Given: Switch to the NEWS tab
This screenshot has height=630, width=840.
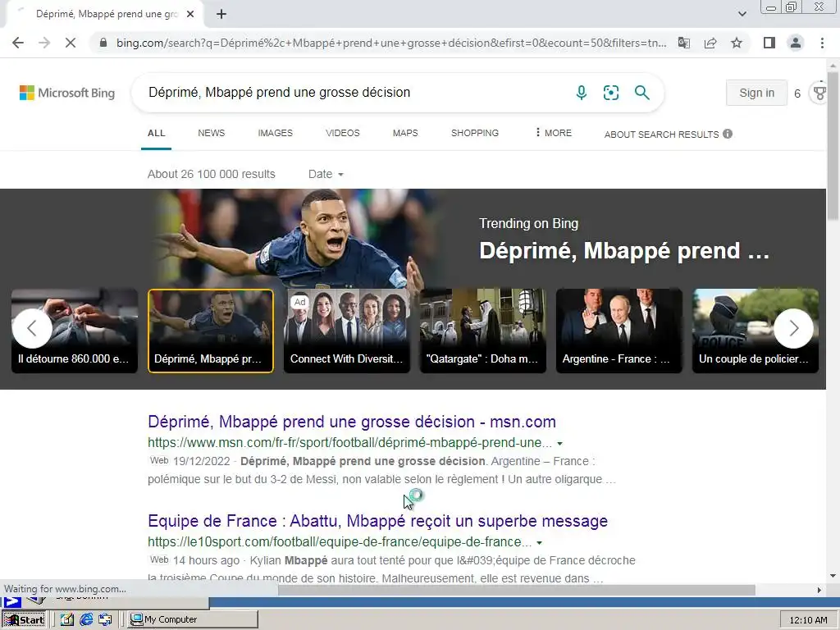Looking at the screenshot, I should coord(211,133).
